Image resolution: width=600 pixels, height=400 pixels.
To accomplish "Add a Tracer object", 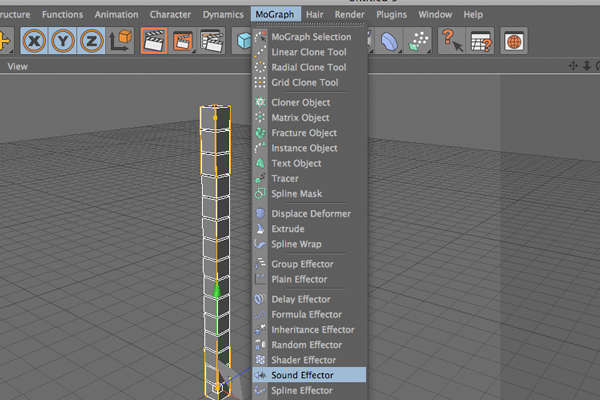I will (x=310, y=179).
